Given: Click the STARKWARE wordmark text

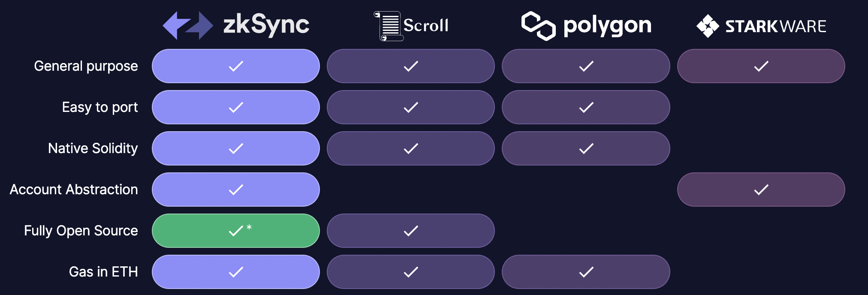Looking at the screenshot, I should click(775, 27).
